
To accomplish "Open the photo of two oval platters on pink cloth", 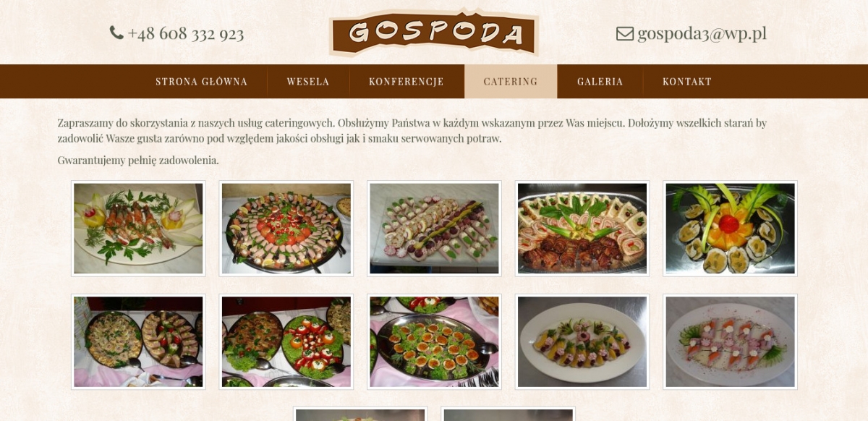I will point(138,341).
